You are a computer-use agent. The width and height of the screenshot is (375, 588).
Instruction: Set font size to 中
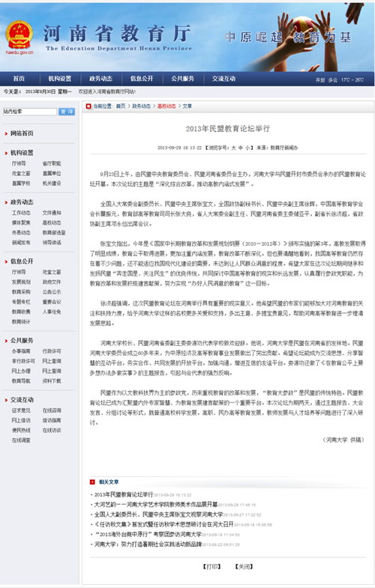click(240, 148)
